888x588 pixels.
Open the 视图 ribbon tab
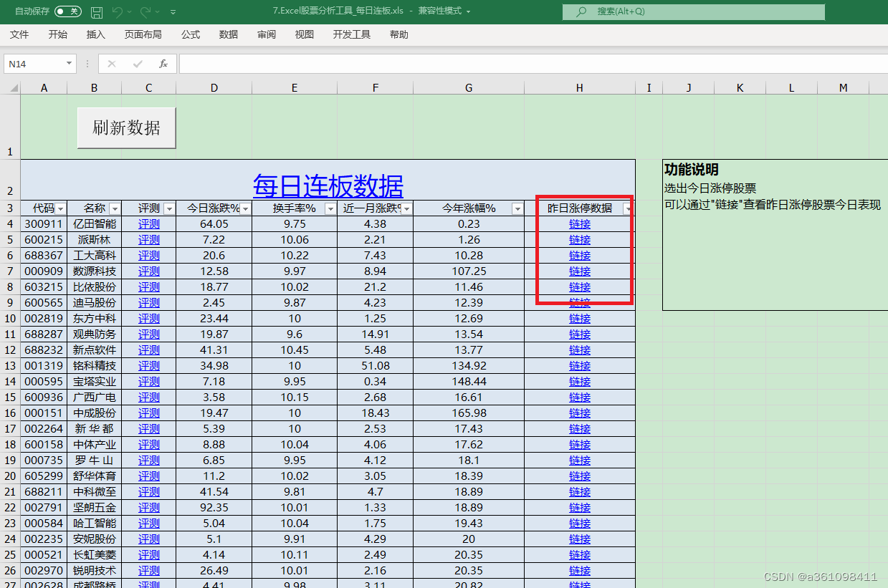point(305,34)
